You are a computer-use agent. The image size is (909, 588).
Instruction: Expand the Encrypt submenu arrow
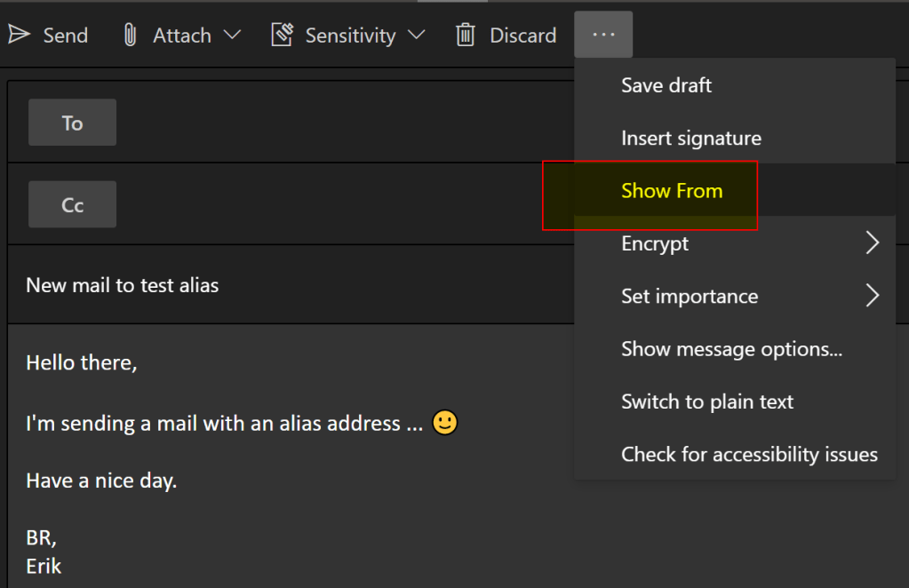873,243
